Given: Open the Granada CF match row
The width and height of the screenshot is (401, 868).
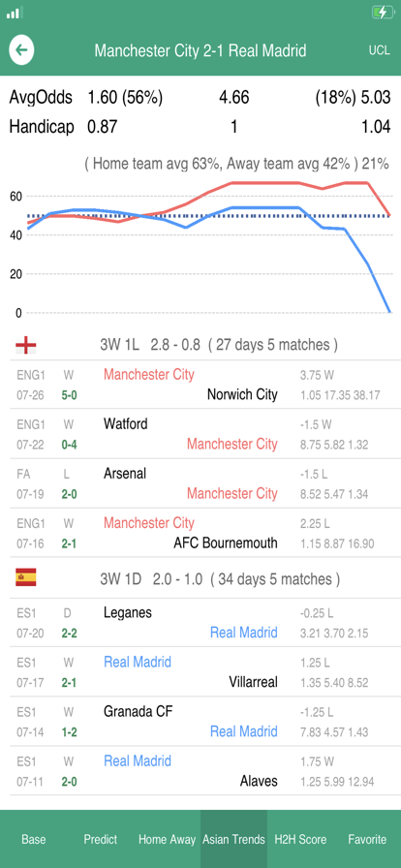Looking at the screenshot, I should [x=200, y=721].
